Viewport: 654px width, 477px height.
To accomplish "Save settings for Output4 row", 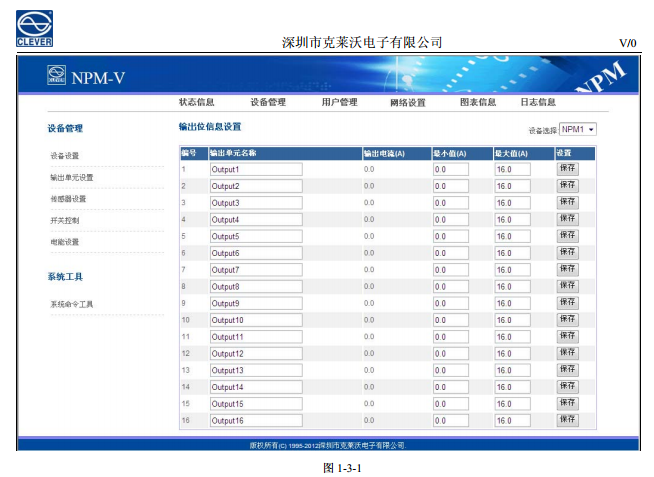I will [568, 219].
